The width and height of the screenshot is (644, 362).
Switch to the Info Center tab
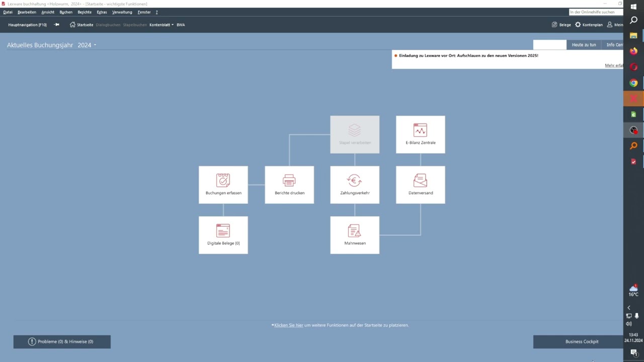[613, 45]
